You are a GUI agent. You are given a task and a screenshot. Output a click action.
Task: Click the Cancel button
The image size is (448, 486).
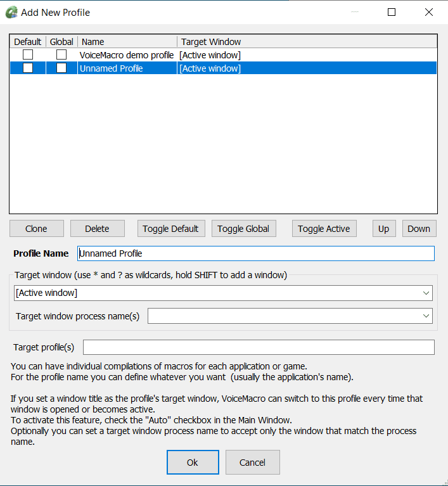(x=253, y=462)
